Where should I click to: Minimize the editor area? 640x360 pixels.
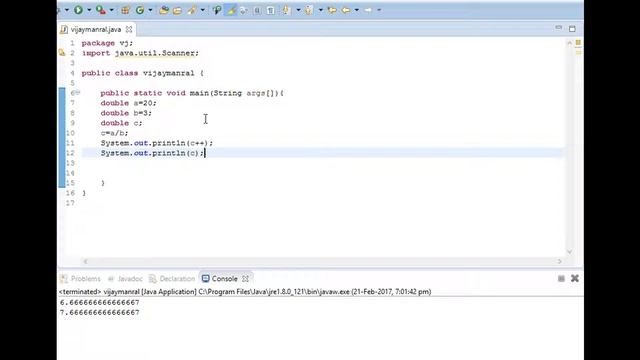click(x=558, y=28)
